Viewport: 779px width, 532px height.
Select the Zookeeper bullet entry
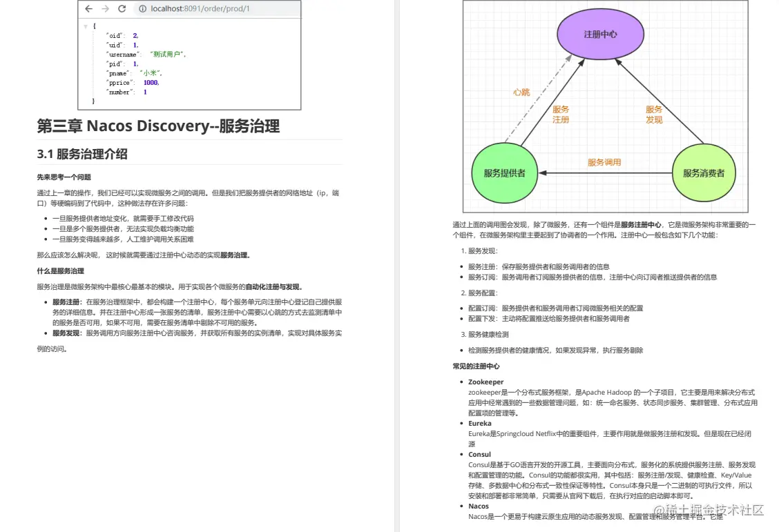486,382
